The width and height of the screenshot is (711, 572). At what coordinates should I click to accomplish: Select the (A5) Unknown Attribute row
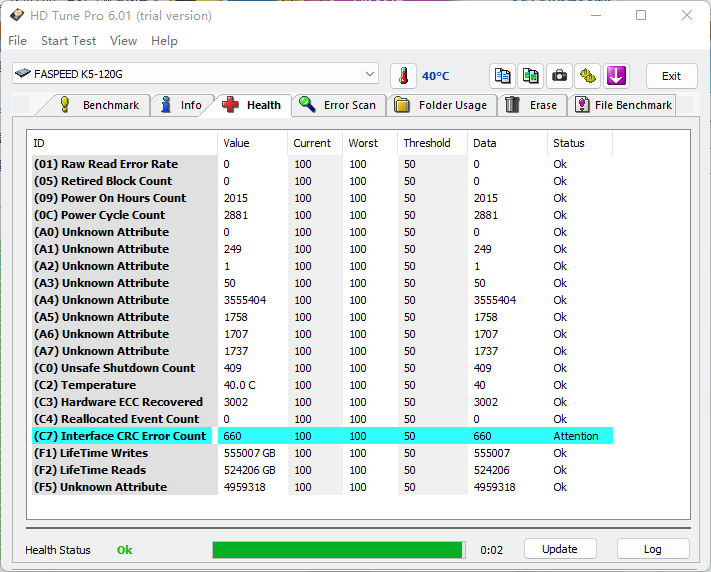point(322,317)
